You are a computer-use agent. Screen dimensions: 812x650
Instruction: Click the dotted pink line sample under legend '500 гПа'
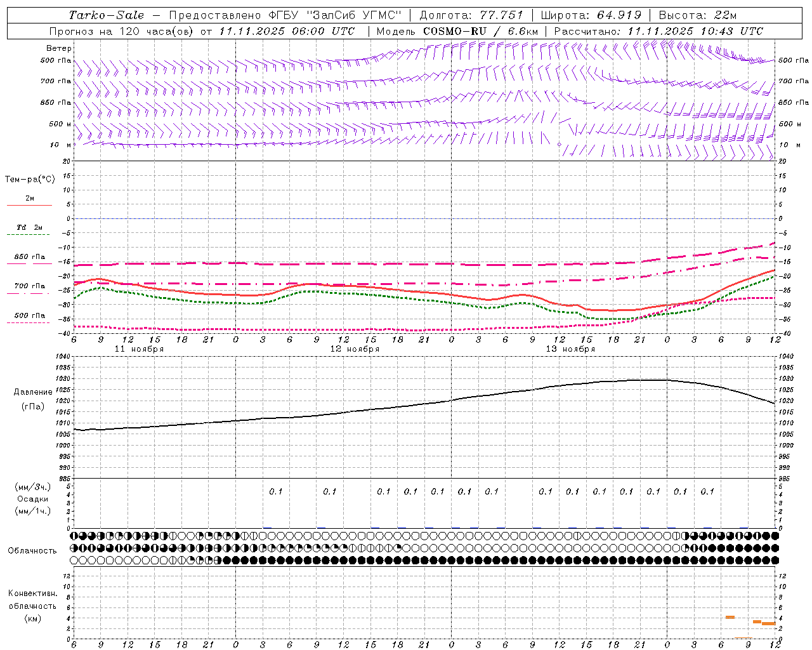(28, 323)
